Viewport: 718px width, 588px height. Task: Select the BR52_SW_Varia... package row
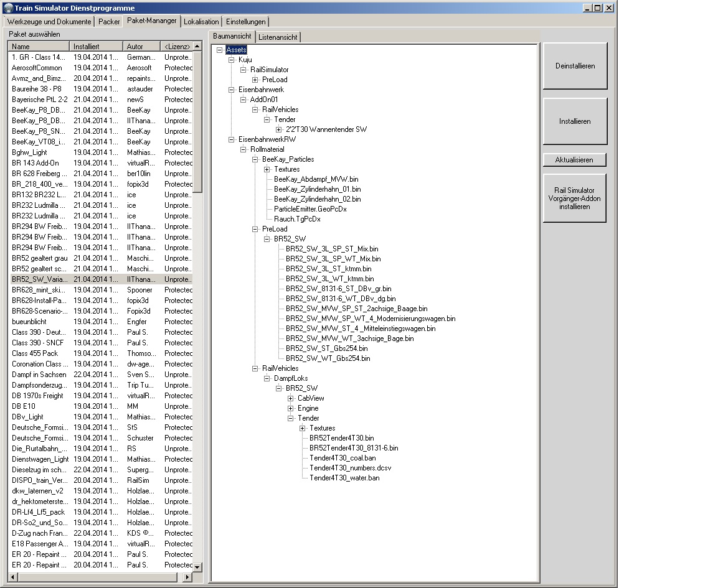pos(102,279)
